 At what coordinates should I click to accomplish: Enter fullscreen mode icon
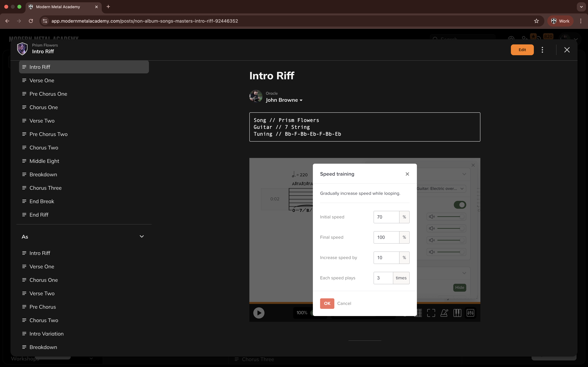pos(431,313)
